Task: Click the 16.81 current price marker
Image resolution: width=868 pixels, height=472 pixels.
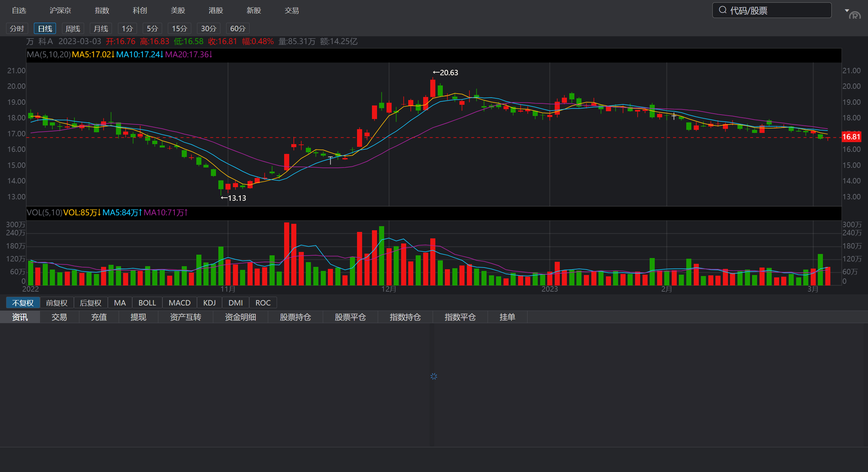Action: 851,137
